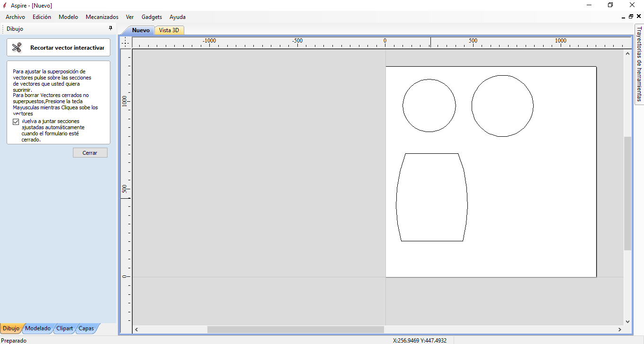644x344 pixels.
Task: Click the vertical scrollbar thumb
Action: click(628, 194)
